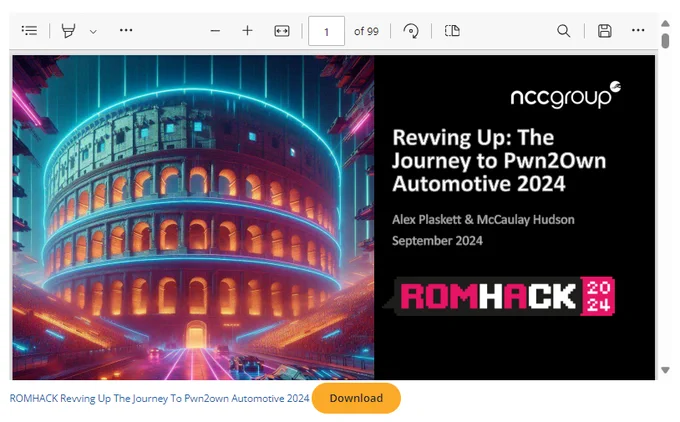This screenshot has width=680, height=422.
Task: Click the 'September 2024' date text
Action: [437, 241]
